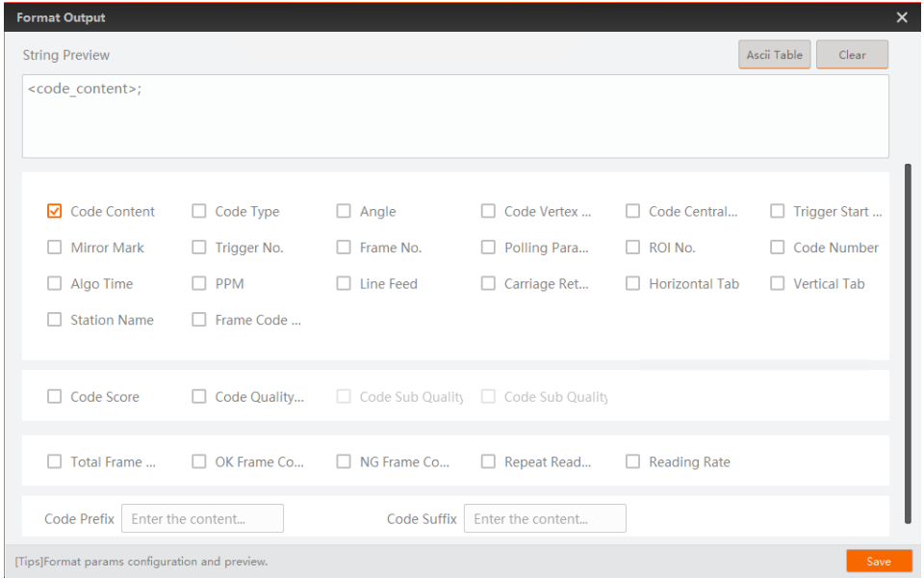This screenshot has width=924, height=578.
Task: Close the Format Output dialog
Action: point(902,17)
